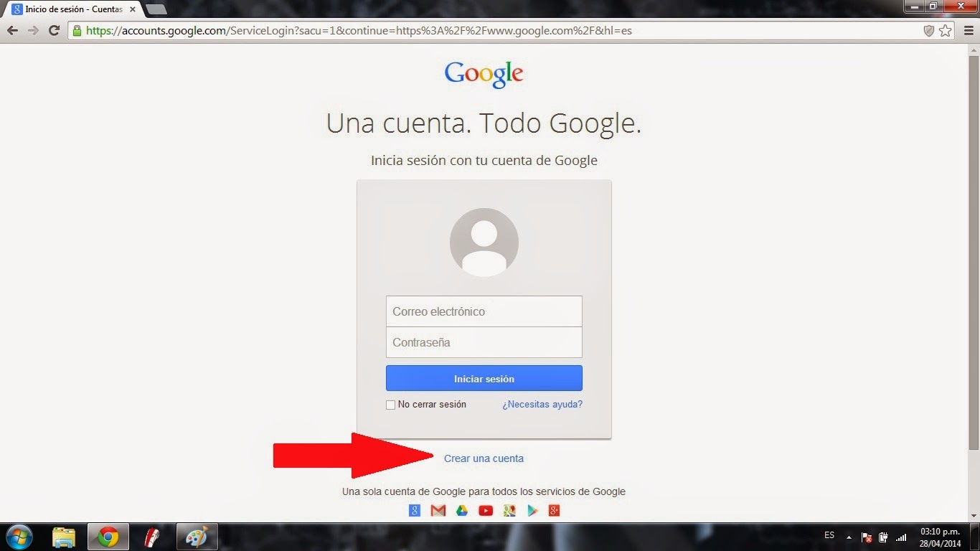
Task: Open the "Crear una cuenta" link
Action: [484, 458]
